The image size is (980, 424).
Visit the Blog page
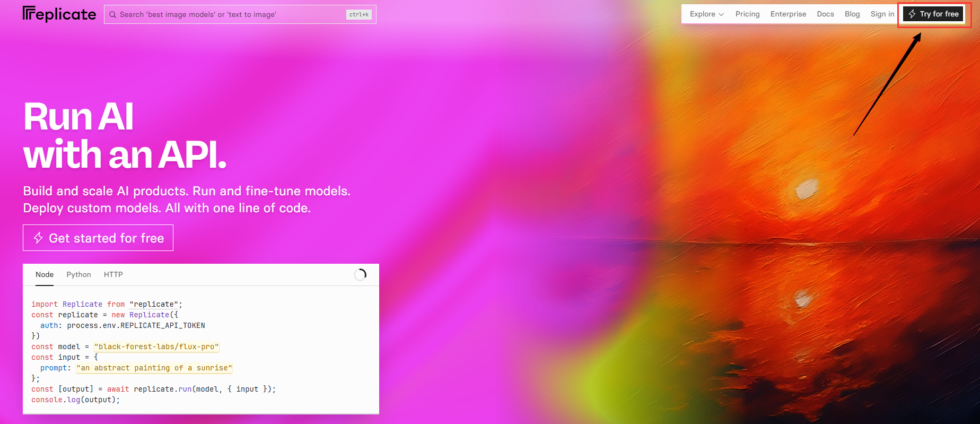point(852,14)
